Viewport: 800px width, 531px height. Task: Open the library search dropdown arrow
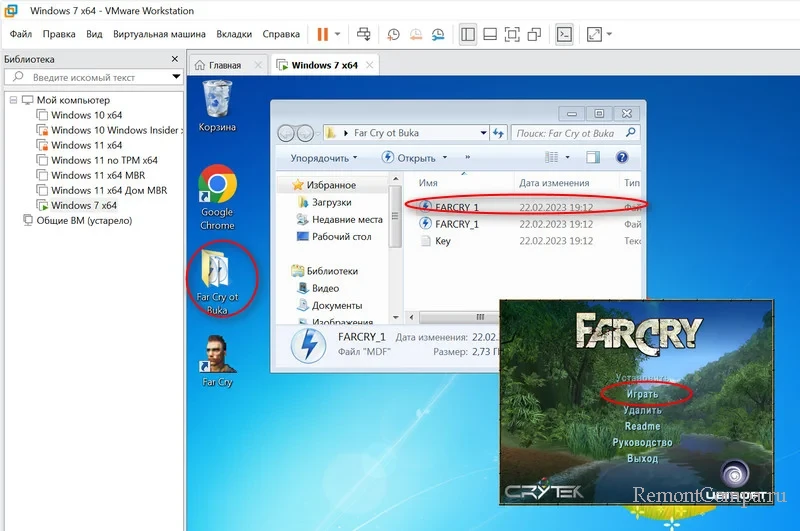(x=176, y=77)
